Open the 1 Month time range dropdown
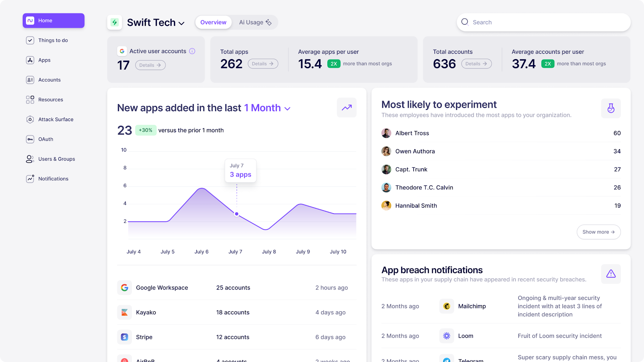 (267, 108)
